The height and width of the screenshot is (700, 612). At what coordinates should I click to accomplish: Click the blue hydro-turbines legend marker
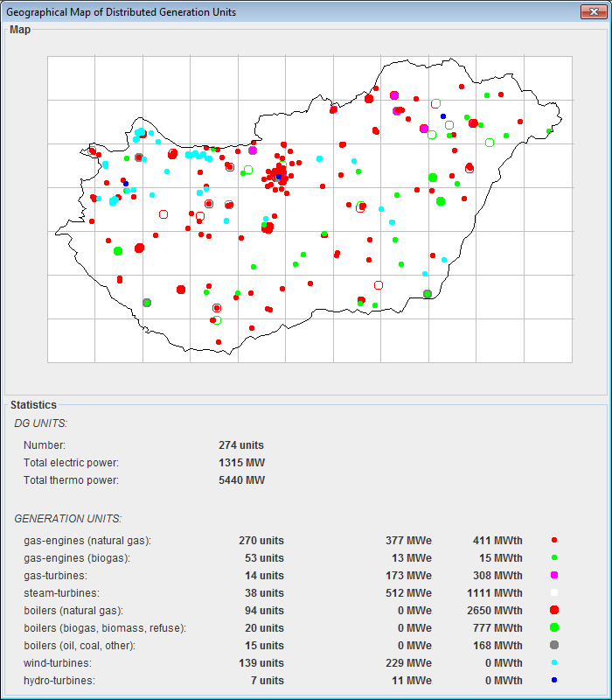(x=554, y=680)
